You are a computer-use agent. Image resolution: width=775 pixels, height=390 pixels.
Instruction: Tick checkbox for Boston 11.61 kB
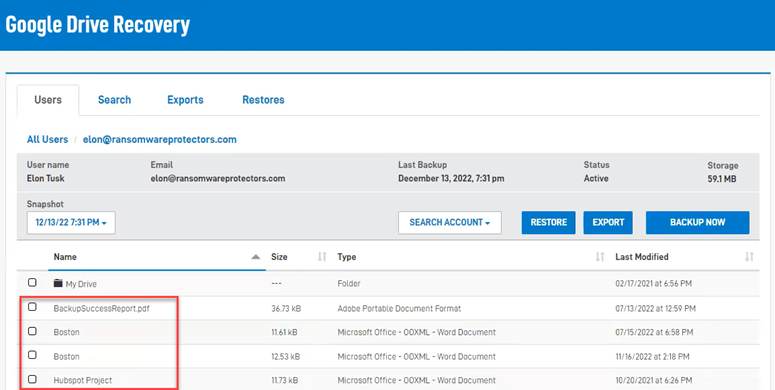click(32, 331)
